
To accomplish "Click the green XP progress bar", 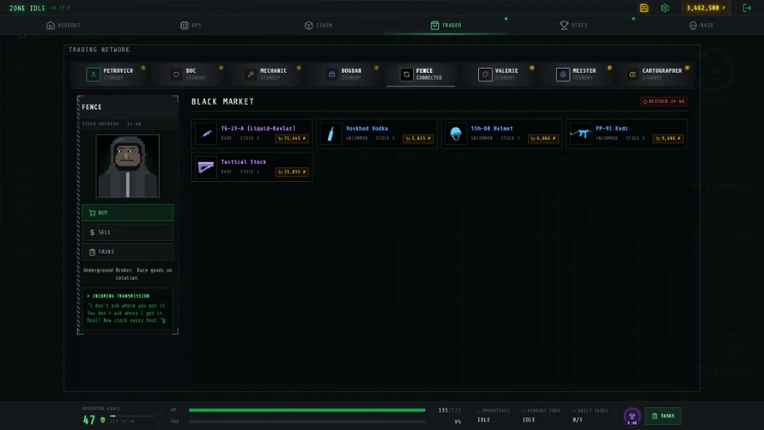I will [x=307, y=410].
